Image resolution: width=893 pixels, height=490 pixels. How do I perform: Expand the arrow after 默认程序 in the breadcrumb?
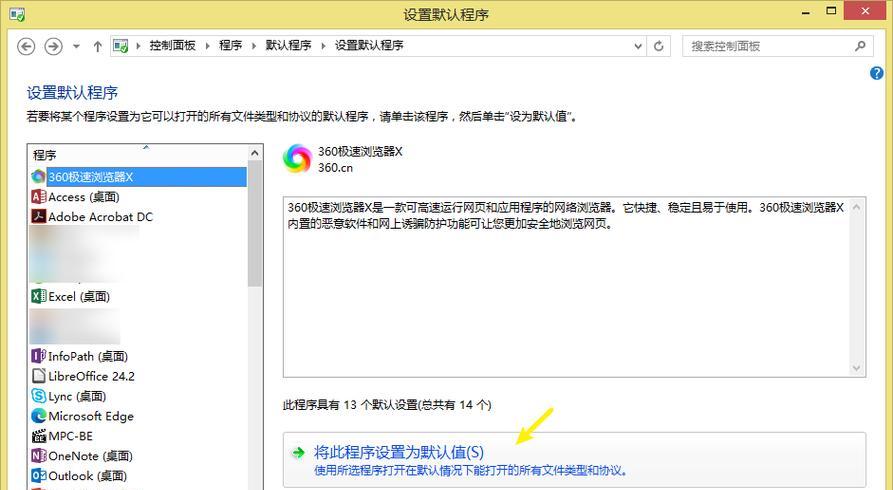[323, 46]
